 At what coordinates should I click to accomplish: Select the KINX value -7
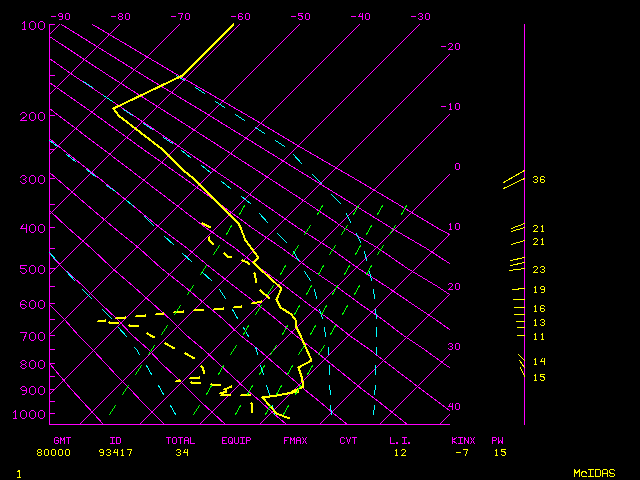460,453
